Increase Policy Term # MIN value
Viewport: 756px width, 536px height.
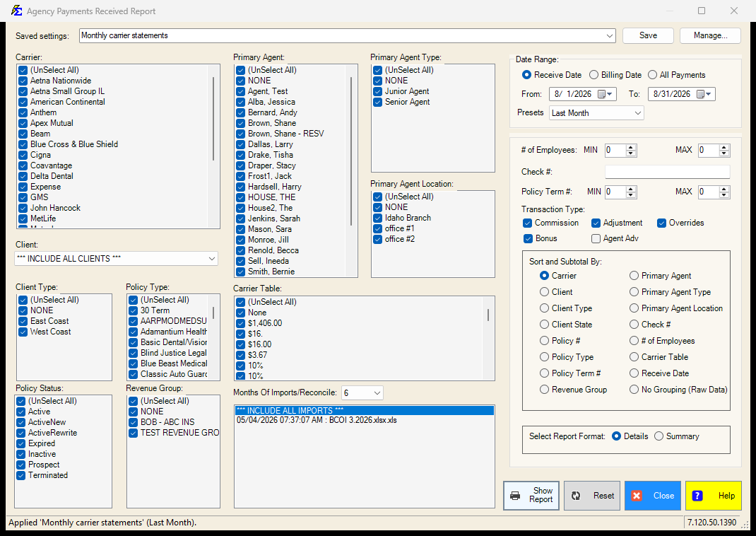coord(631,189)
